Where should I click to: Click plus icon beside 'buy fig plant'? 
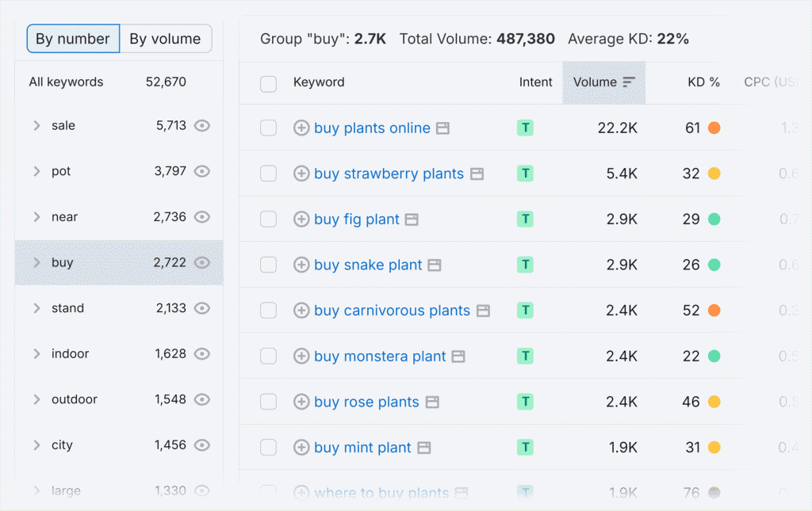301,219
